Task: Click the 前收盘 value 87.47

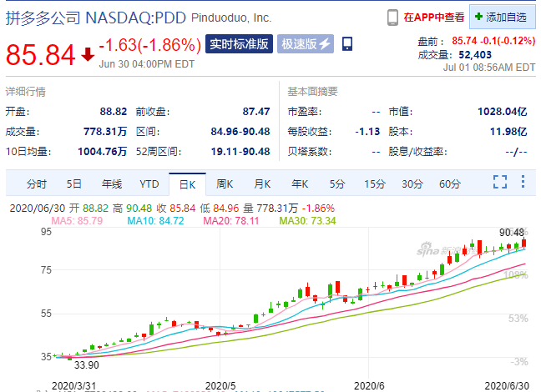Action: click(x=256, y=112)
